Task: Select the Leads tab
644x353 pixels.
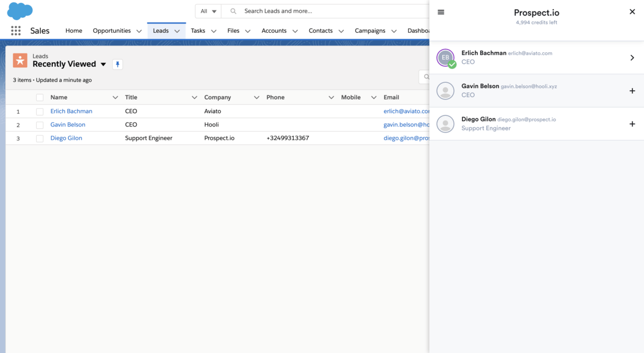Action: (x=160, y=31)
